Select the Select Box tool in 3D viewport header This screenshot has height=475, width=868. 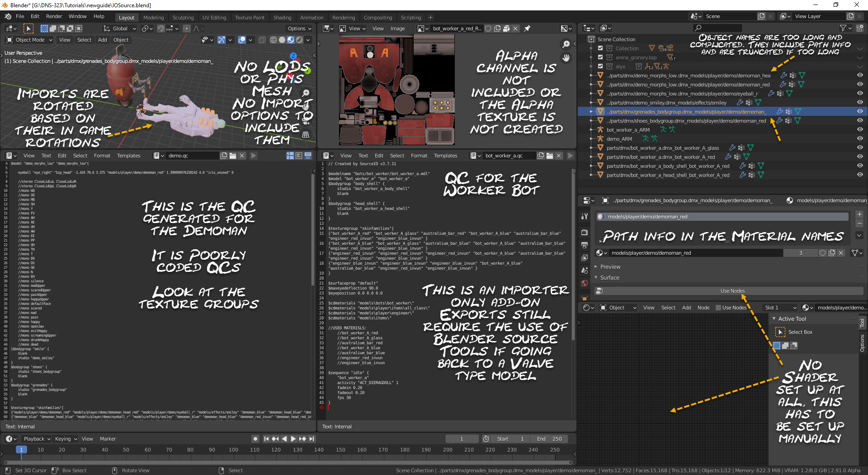click(x=28, y=28)
